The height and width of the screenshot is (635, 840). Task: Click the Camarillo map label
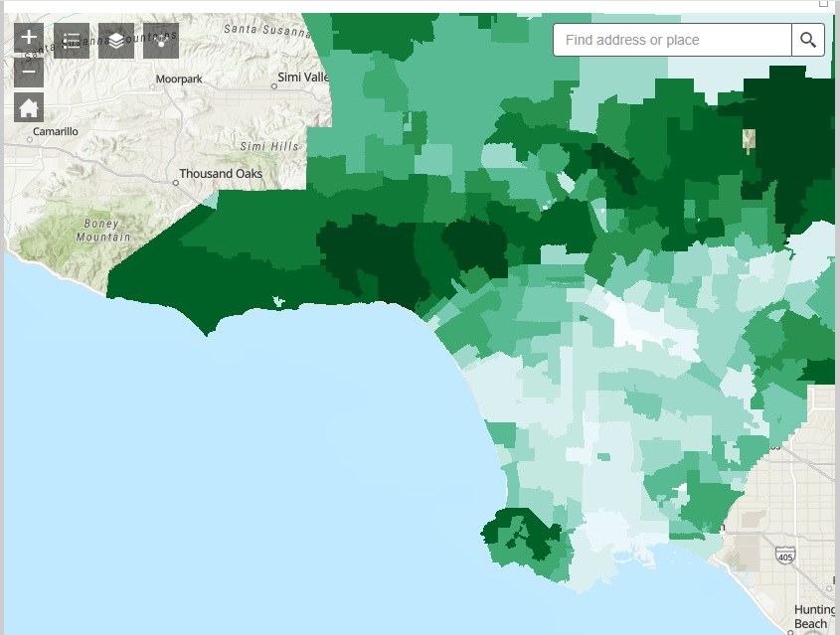56,132
